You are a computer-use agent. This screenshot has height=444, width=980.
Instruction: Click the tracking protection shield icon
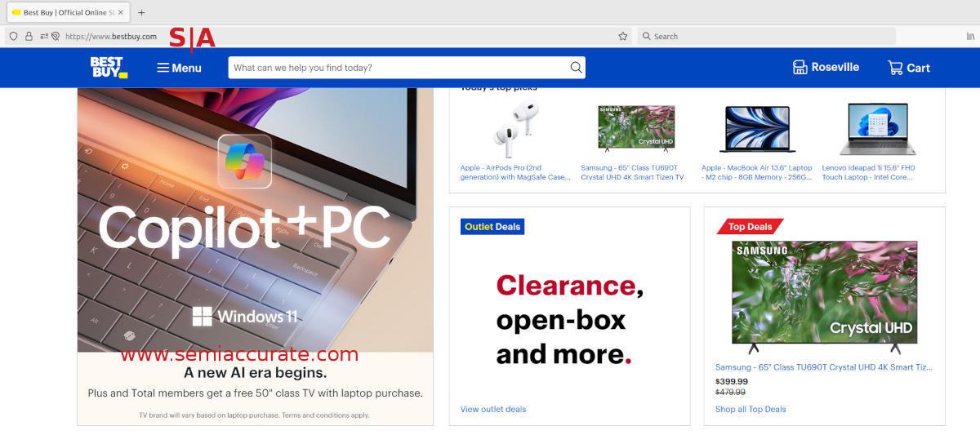[14, 37]
